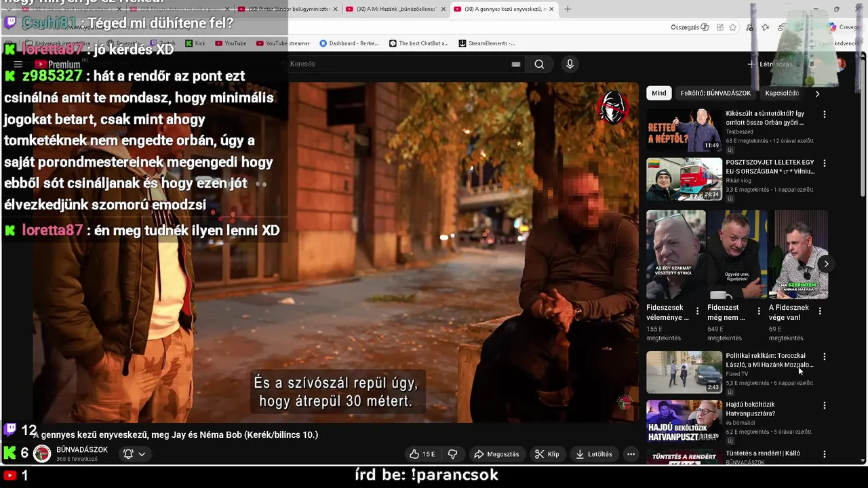Screen dimensions: 868x488
Task: Click the video title A gennyes kezű enyveskezű
Action: (176, 434)
